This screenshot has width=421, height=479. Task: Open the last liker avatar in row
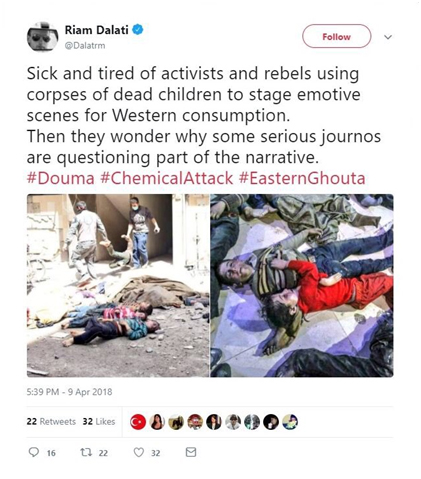coord(290,422)
